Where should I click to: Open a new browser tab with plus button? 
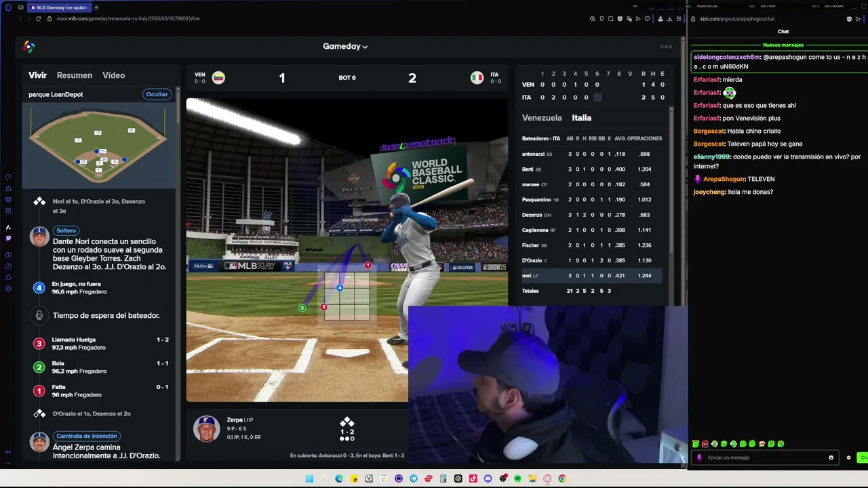[96, 7]
